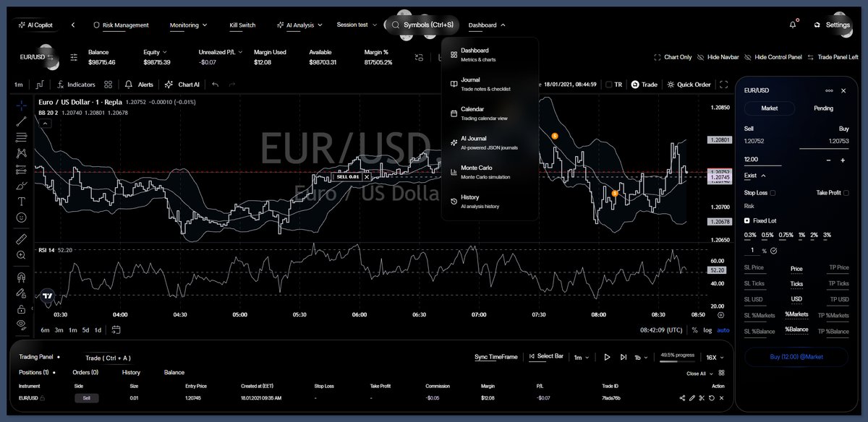This screenshot has height=422, width=868.
Task: Toggle Hide Control Panel
Action: pyautogui.click(x=773, y=57)
